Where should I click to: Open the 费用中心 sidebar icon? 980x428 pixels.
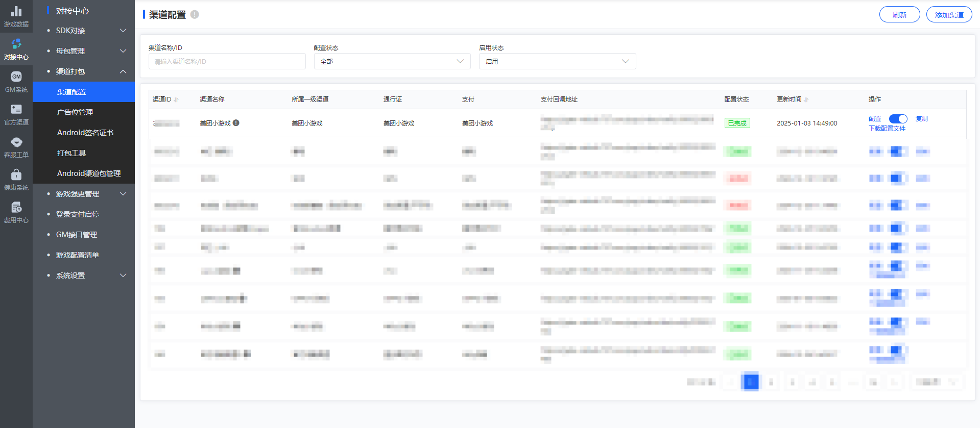pyautogui.click(x=16, y=212)
